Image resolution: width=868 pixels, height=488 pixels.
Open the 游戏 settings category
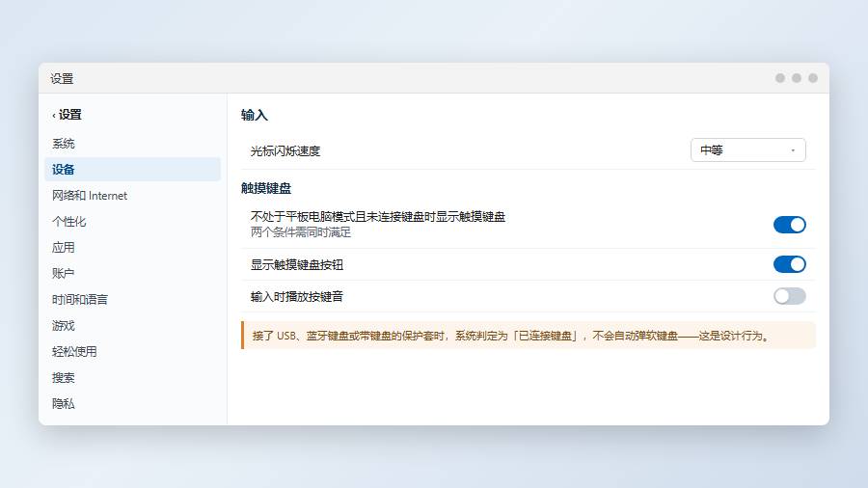pyautogui.click(x=132, y=325)
